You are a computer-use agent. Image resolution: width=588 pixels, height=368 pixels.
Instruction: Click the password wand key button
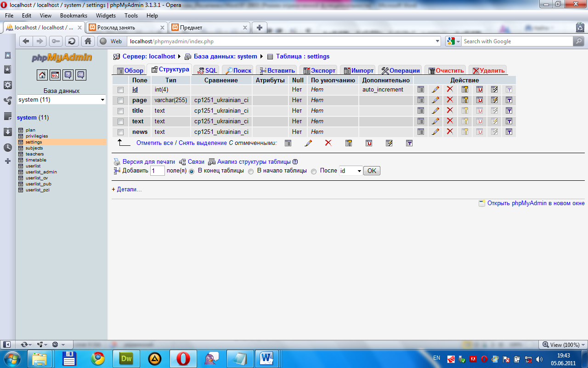pyautogui.click(x=56, y=41)
